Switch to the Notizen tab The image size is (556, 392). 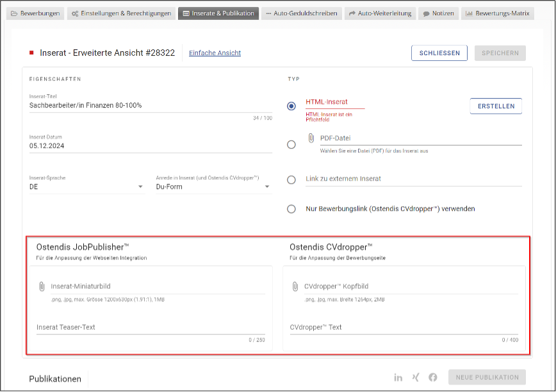coord(439,13)
